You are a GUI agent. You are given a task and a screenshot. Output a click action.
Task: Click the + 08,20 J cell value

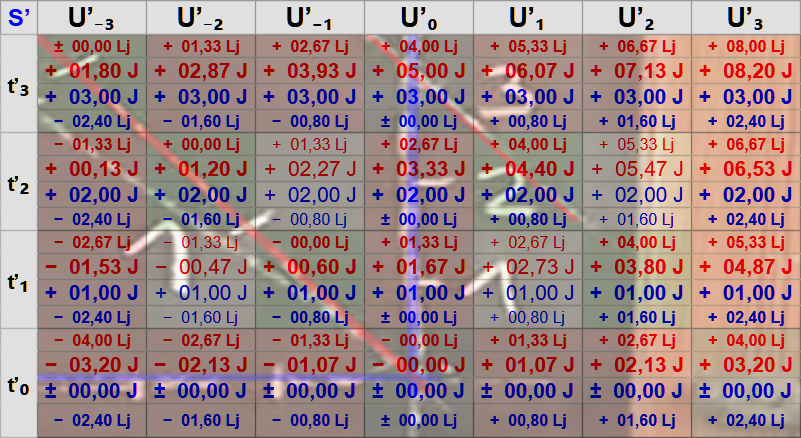pyautogui.click(x=746, y=71)
